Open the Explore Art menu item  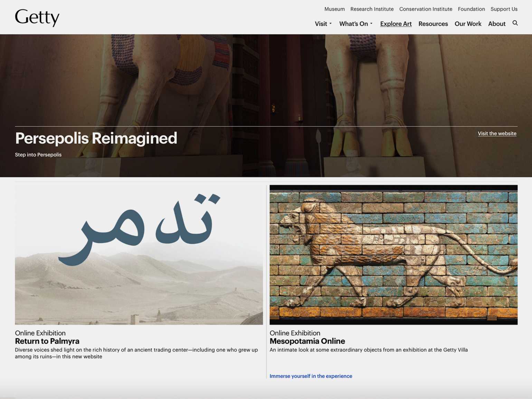click(396, 24)
